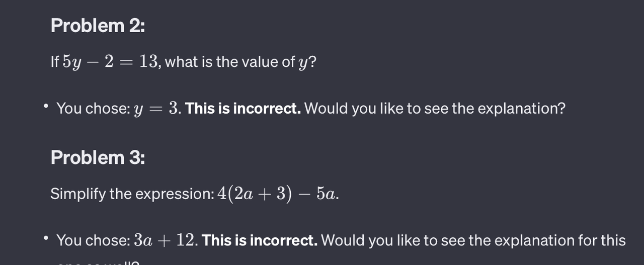Click "You chose:" under Problem 3
Viewport: 644px width, 265px height.
94,240
